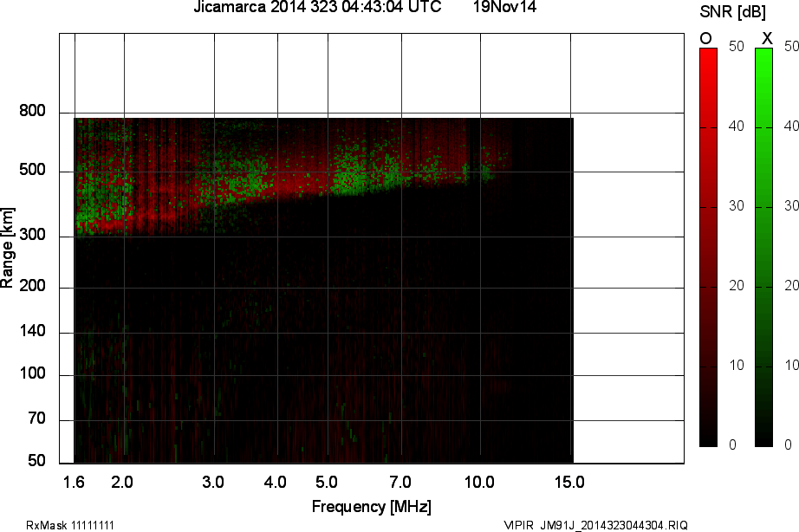Click the '40' tick of the O color bar
799x532 pixels.
pyautogui.click(x=737, y=126)
